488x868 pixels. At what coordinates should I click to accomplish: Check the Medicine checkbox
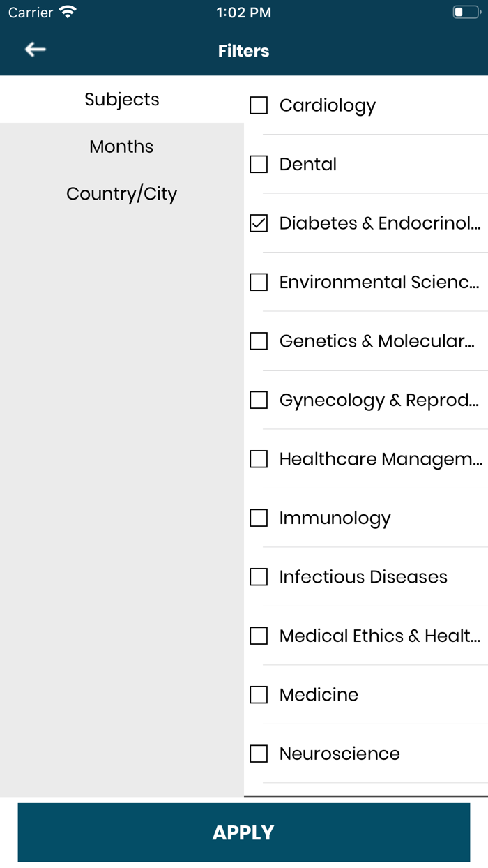pos(259,695)
